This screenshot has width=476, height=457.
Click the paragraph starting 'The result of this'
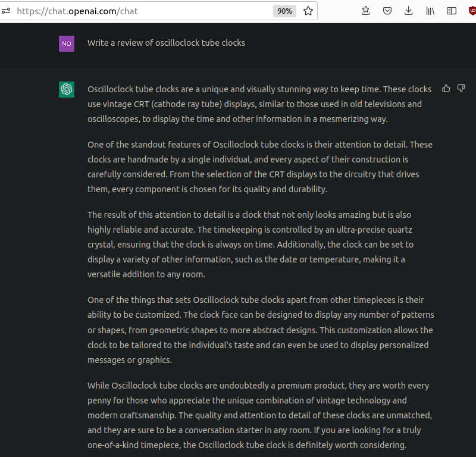click(x=259, y=244)
